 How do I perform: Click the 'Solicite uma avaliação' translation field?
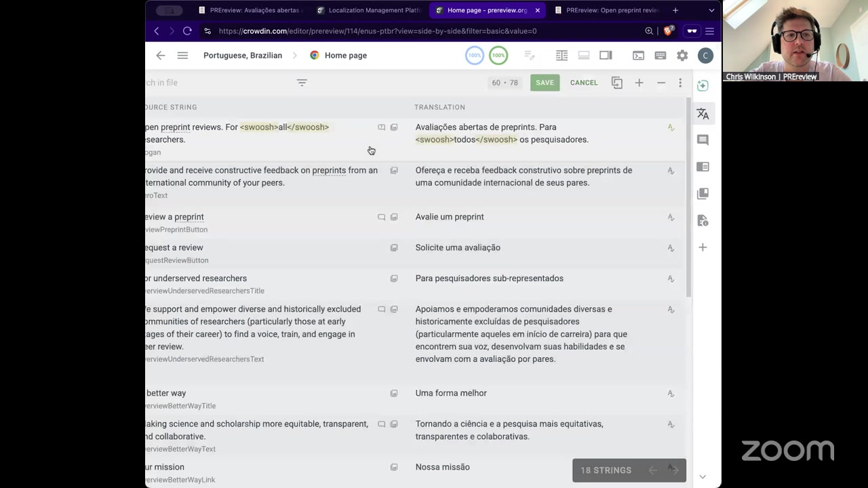coord(458,247)
